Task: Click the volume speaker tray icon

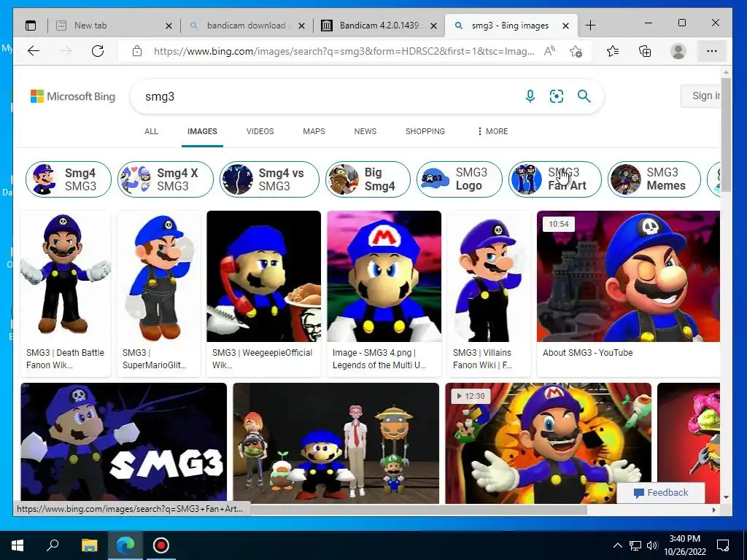Action: 652,545
